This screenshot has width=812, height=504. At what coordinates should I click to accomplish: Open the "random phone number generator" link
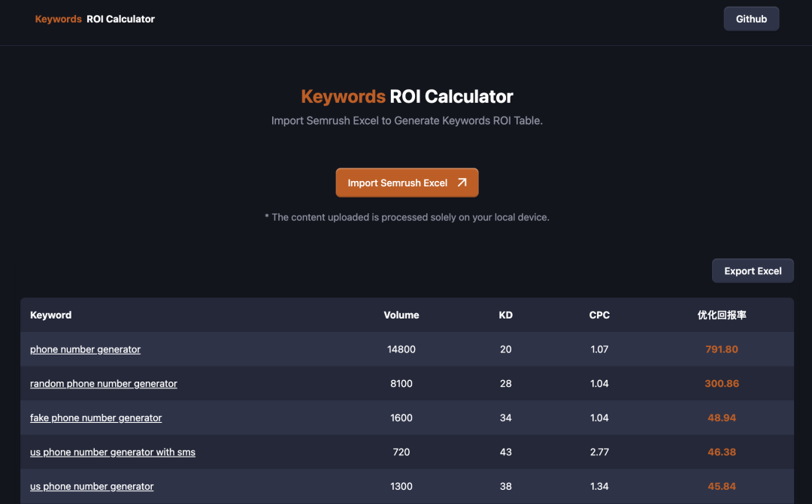[104, 384]
